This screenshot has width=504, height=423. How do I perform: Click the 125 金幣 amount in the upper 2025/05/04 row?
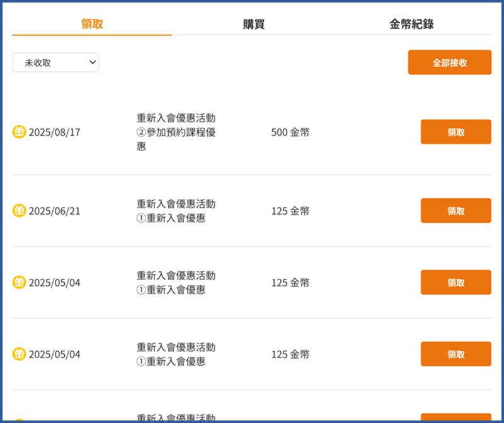(290, 283)
